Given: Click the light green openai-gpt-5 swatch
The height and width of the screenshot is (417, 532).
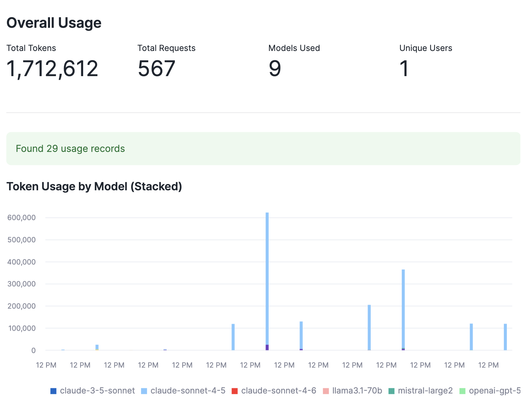Looking at the screenshot, I should tap(462, 391).
